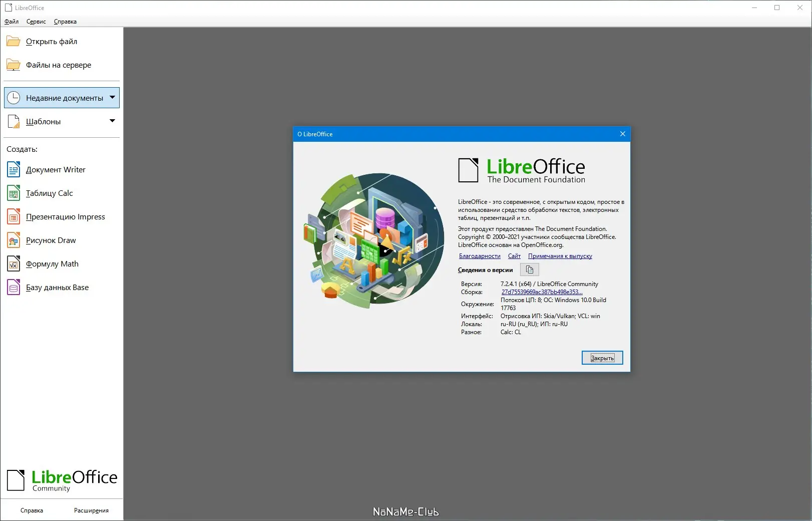Open the Примечания к выпуску link
This screenshot has height=521, width=812.
[x=560, y=256]
